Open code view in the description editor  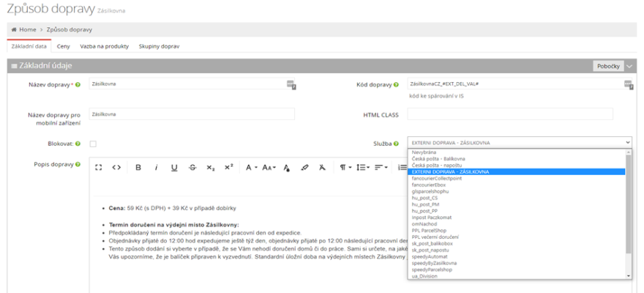point(116,167)
